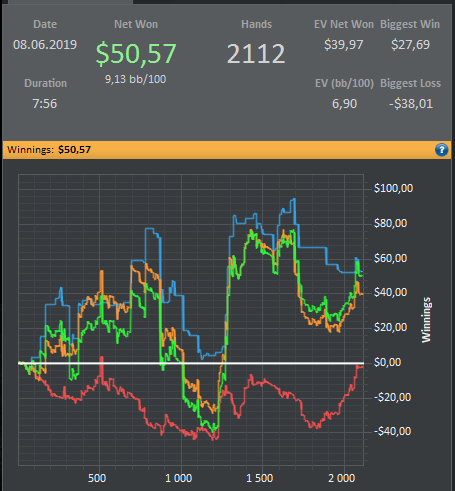Select the -$40,00 y-axis label

(x=392, y=432)
